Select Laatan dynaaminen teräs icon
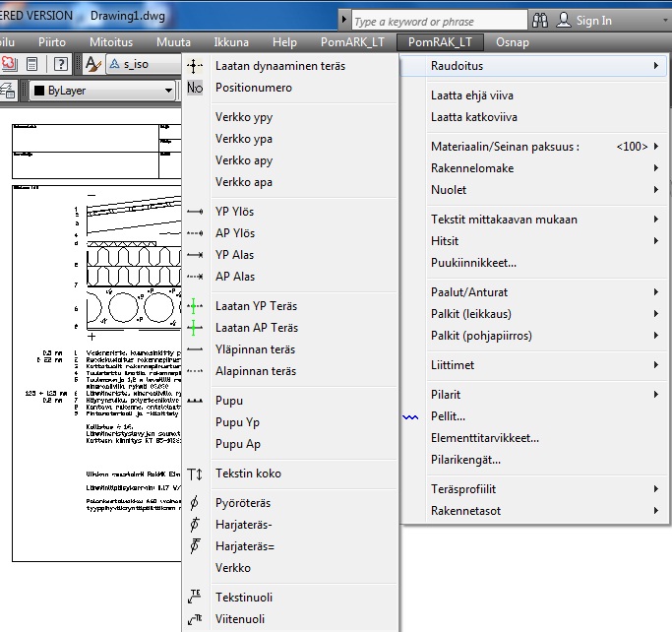Image resolution: width=672 pixels, height=632 pixels. pyautogui.click(x=195, y=66)
